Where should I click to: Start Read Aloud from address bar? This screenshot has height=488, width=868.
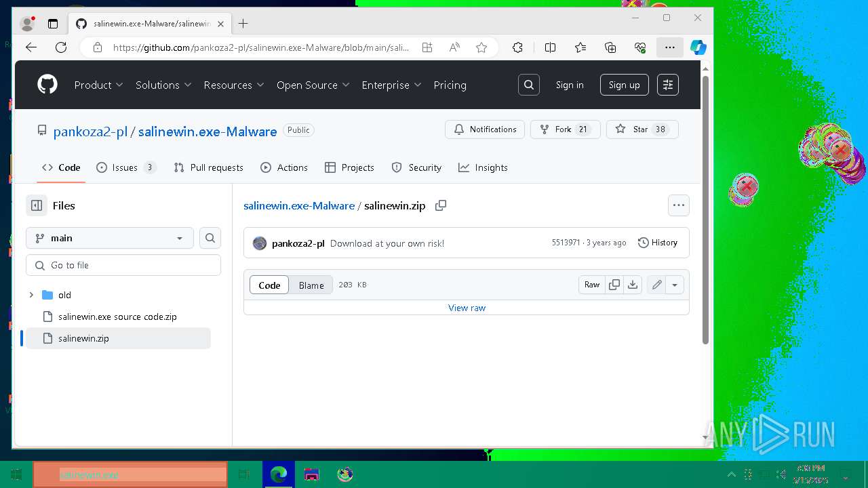pos(454,47)
